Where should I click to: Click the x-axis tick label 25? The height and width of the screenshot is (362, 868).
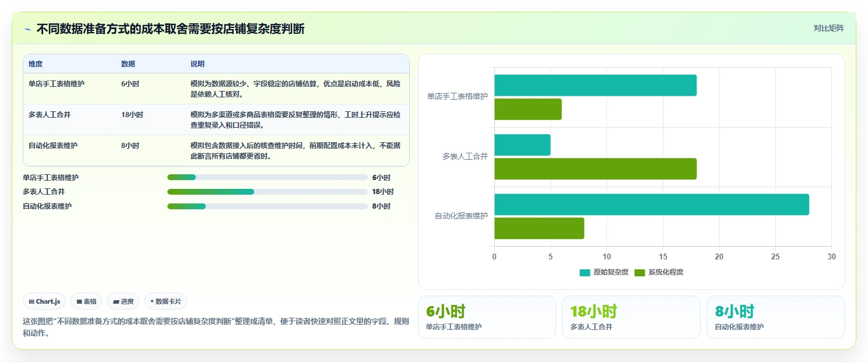click(775, 256)
